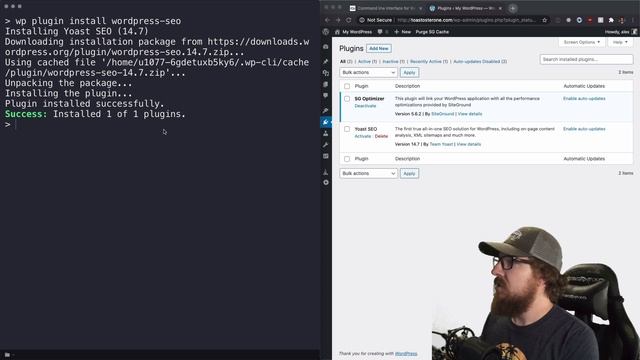Open the Dashboard icon in WordPress sidebar
Viewport: 640px width, 360px height.
pos(326,47)
